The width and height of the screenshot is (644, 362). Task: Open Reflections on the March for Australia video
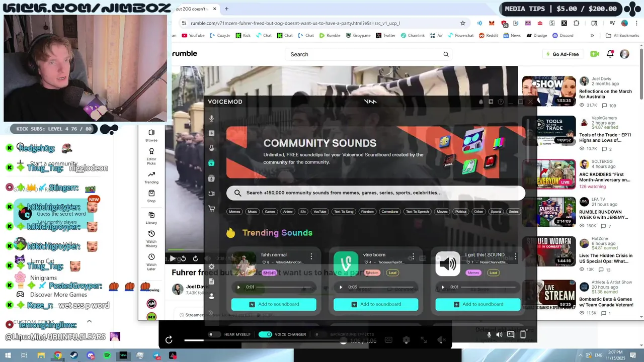tap(605, 94)
